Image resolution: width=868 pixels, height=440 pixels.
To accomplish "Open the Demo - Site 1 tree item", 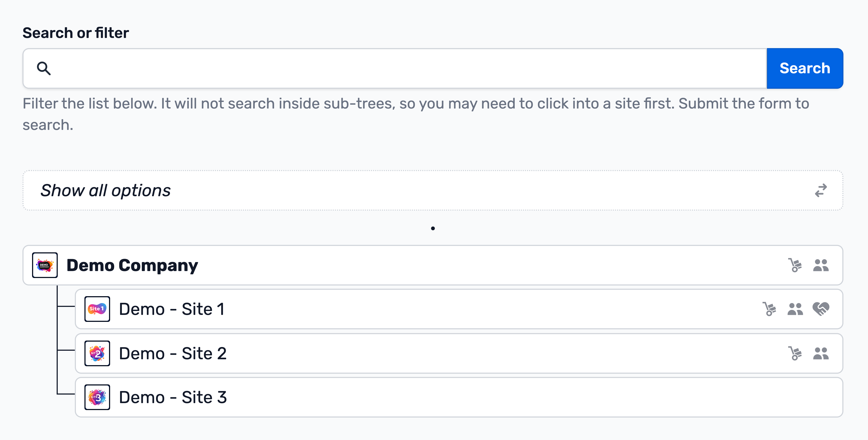I will pos(459,309).
